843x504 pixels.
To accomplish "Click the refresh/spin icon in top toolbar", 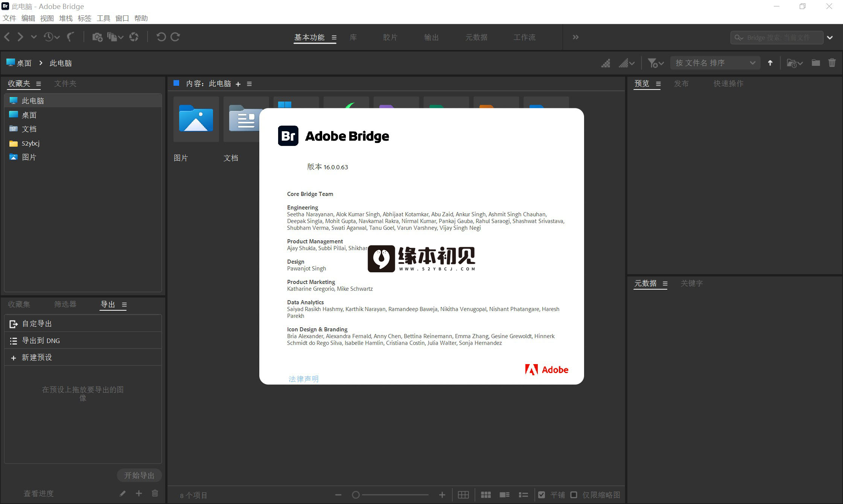I will (134, 37).
